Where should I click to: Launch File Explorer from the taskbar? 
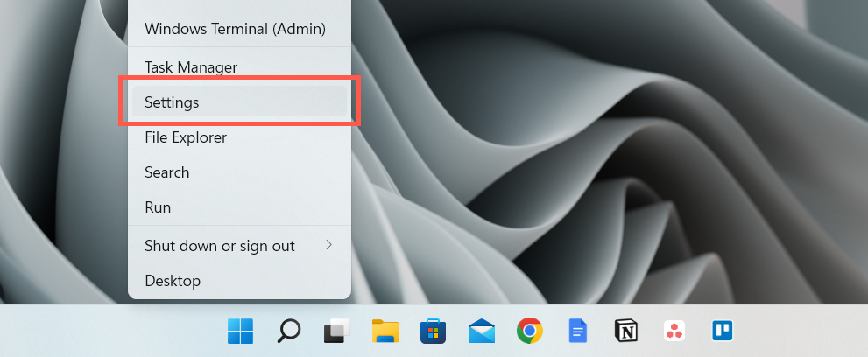[x=385, y=331]
